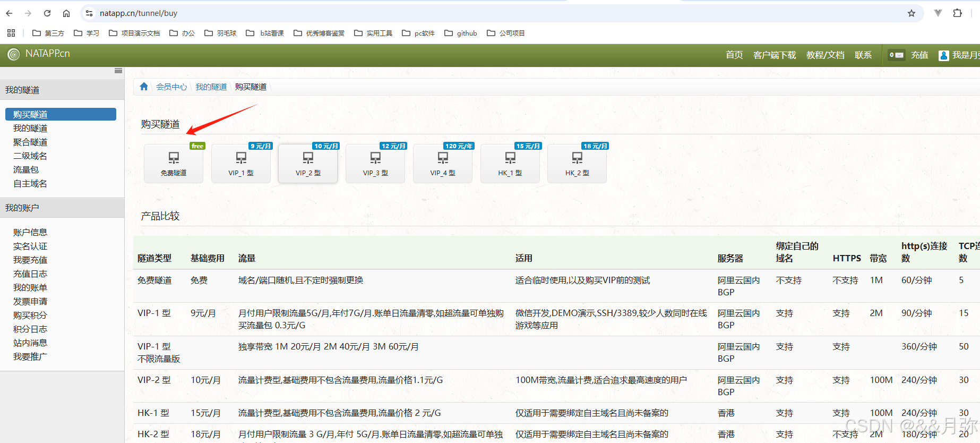
Task: Open the 第三方 bookmark folder
Action: pyautogui.click(x=48, y=33)
